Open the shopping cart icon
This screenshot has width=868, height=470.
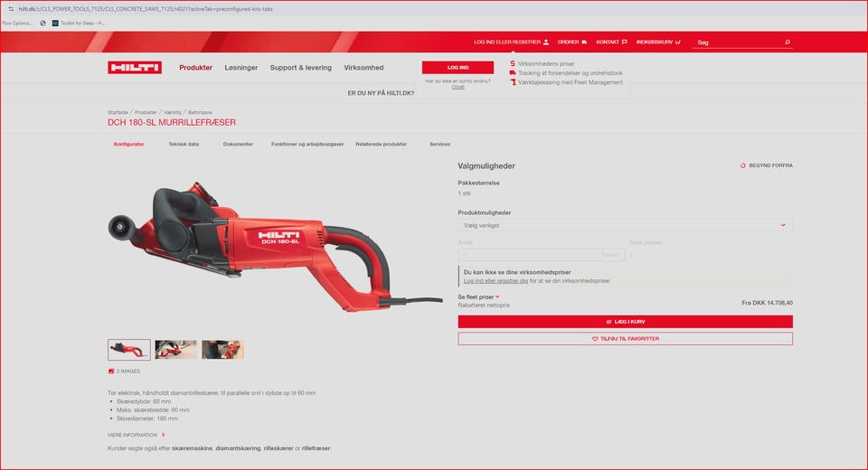pos(678,42)
